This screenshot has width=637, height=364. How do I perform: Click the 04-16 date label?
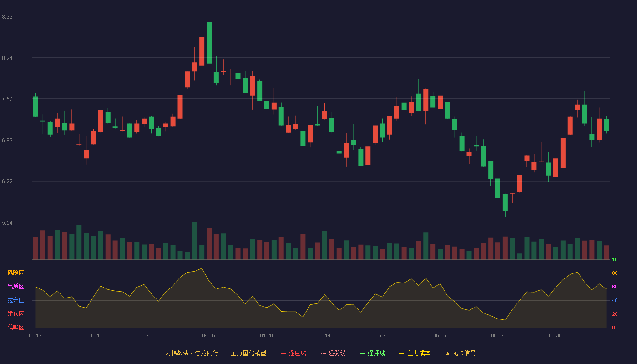pyautogui.click(x=208, y=335)
